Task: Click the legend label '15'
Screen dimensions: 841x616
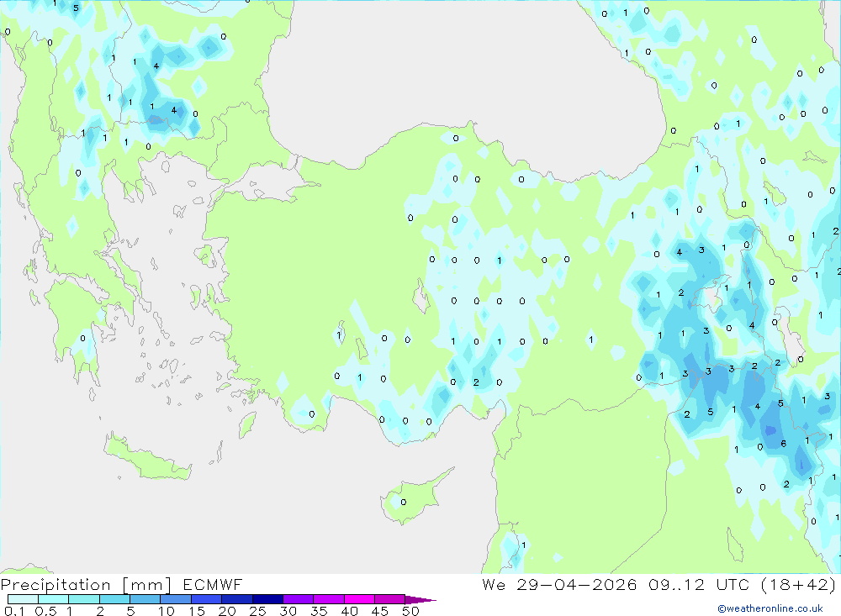Action: click(x=197, y=611)
